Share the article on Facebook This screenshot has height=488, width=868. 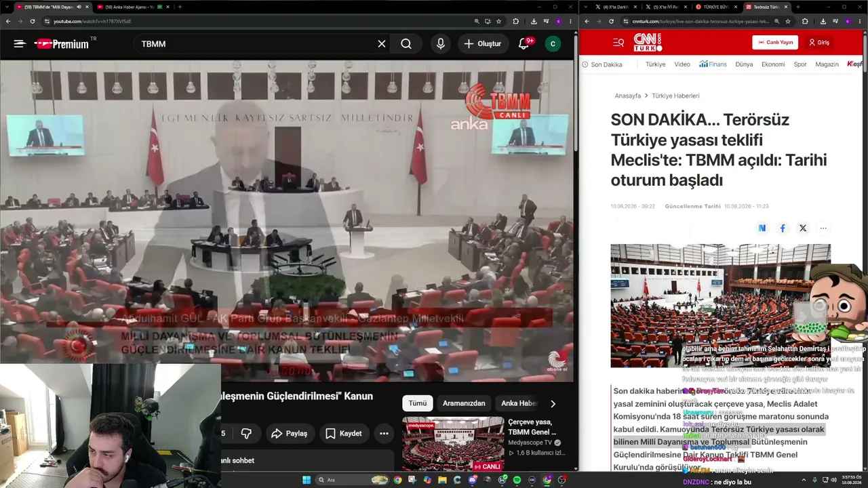pyautogui.click(x=783, y=228)
